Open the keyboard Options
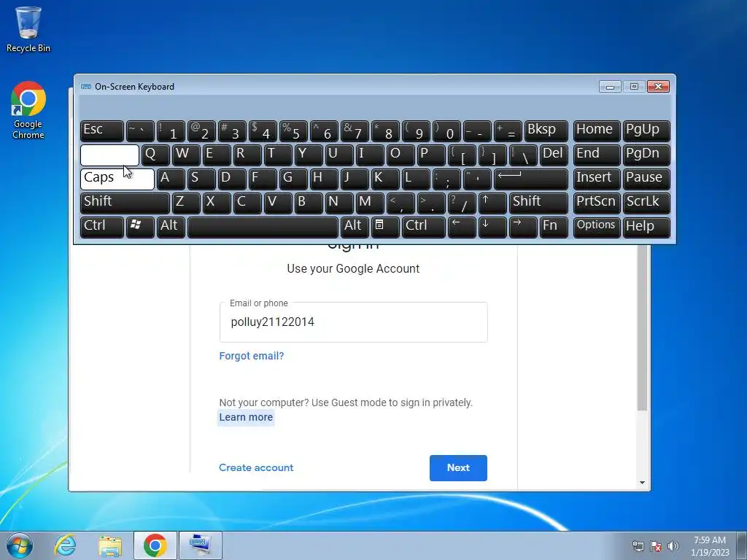 [x=597, y=227]
